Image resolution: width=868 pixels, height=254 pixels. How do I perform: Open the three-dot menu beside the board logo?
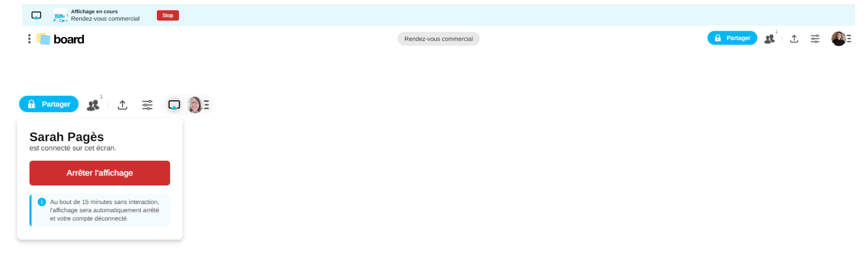[29, 39]
